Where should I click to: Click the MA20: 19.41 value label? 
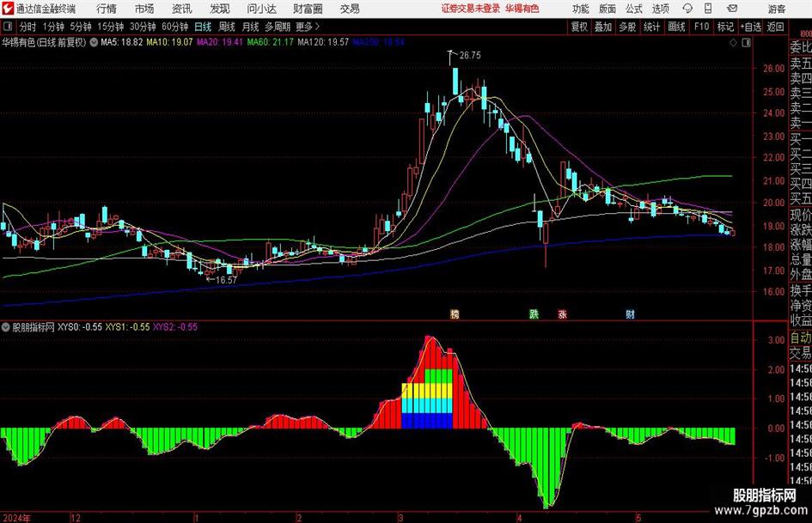tap(220, 42)
